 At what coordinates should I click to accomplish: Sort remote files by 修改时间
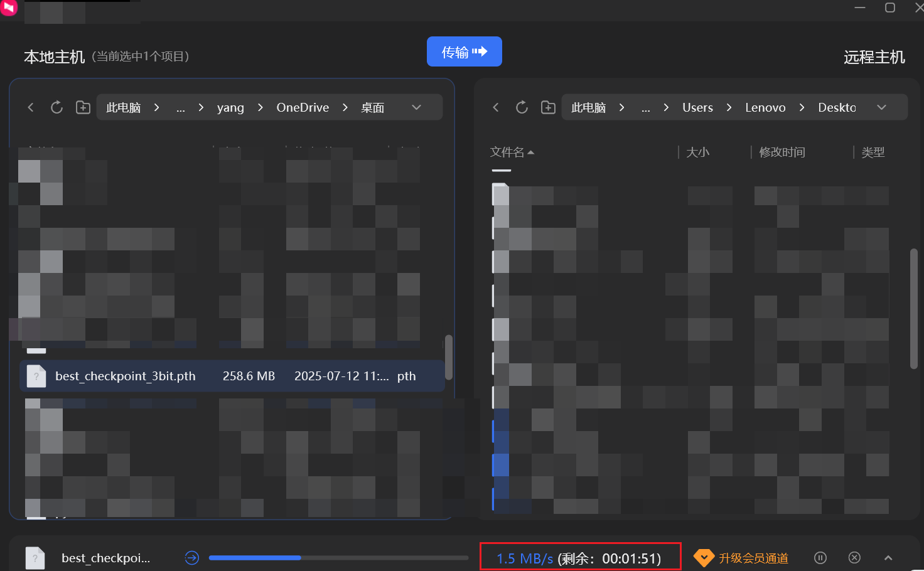pyautogui.click(x=782, y=152)
